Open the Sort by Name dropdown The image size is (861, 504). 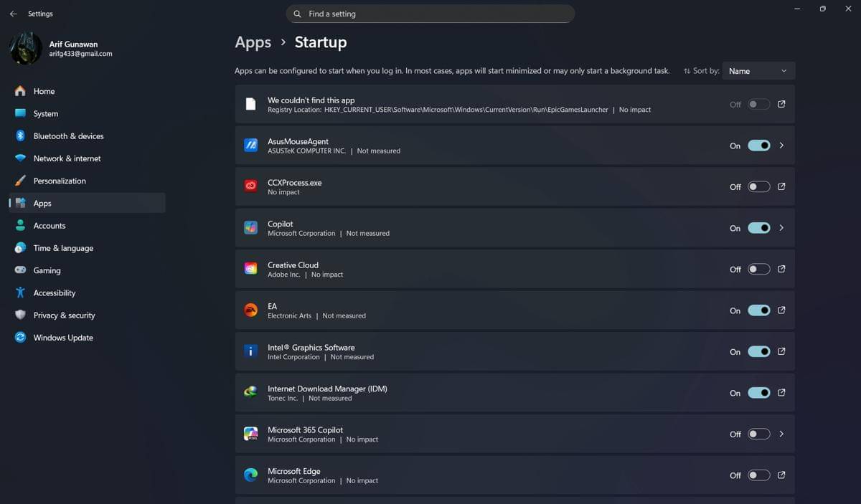pyautogui.click(x=758, y=71)
